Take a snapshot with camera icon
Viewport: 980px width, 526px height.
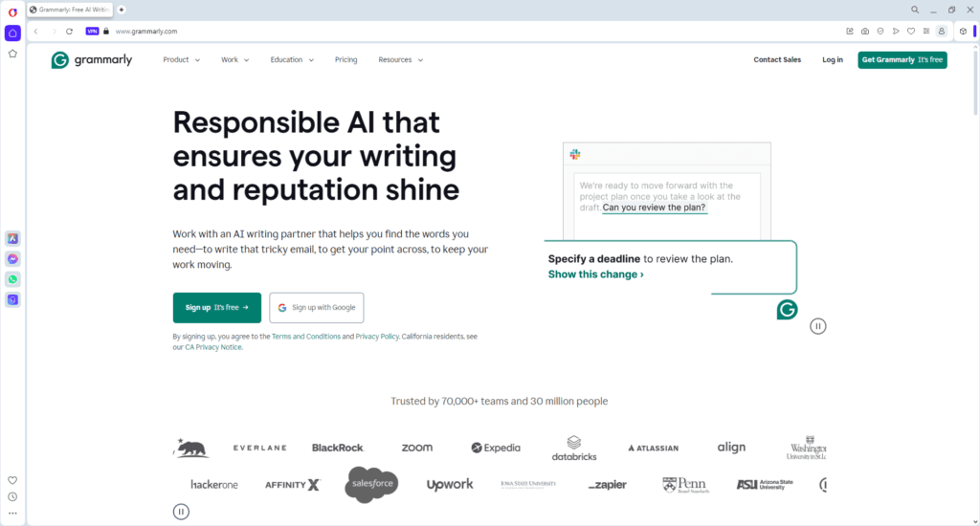(865, 32)
